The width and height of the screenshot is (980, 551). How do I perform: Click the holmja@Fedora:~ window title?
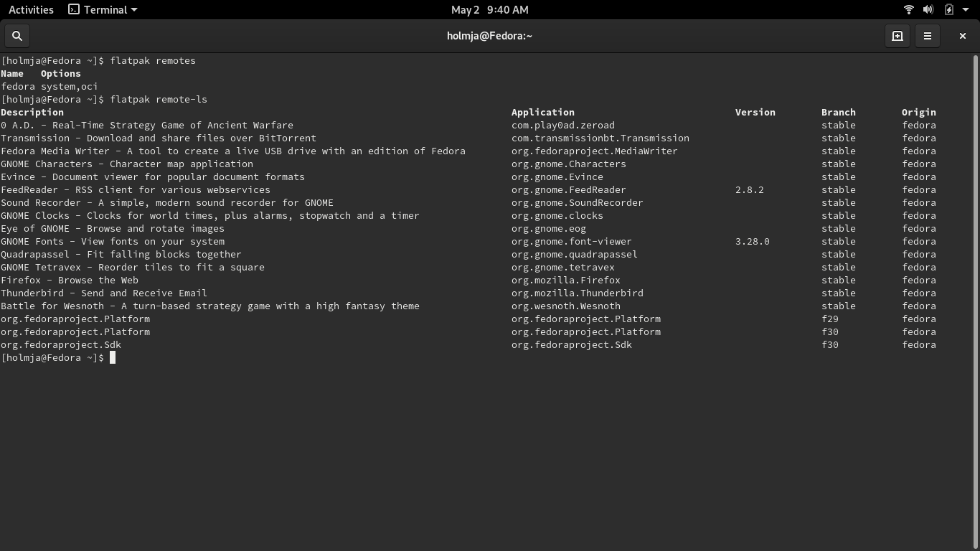click(490, 36)
